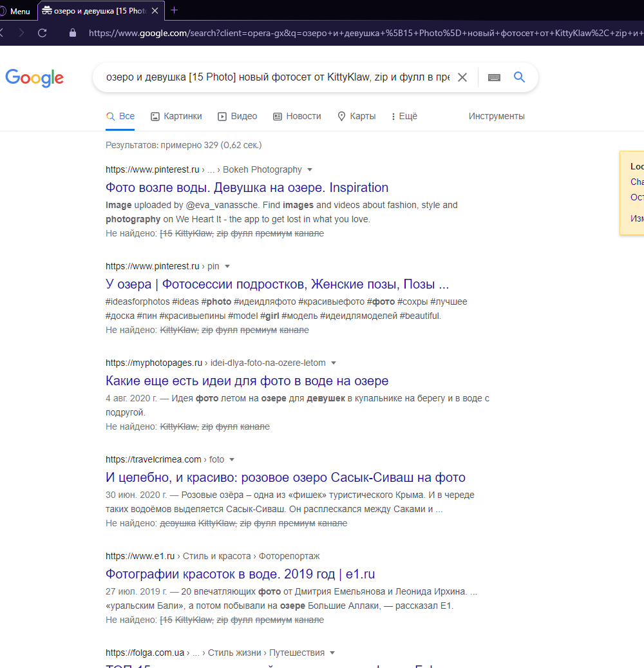
Task: Click the browser address bar URL
Action: pyautogui.click(x=365, y=33)
